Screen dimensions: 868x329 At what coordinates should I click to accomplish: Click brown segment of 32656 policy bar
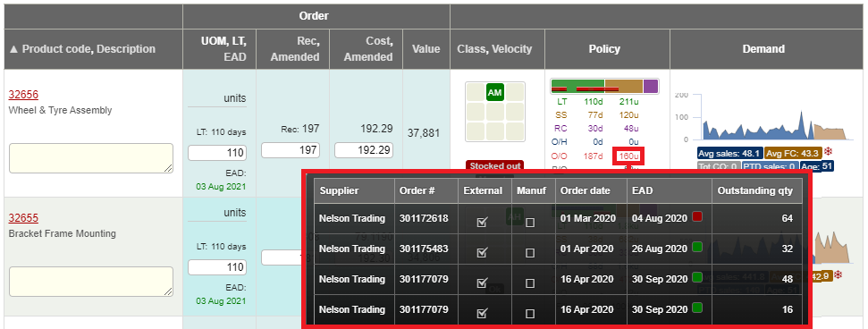tap(624, 86)
